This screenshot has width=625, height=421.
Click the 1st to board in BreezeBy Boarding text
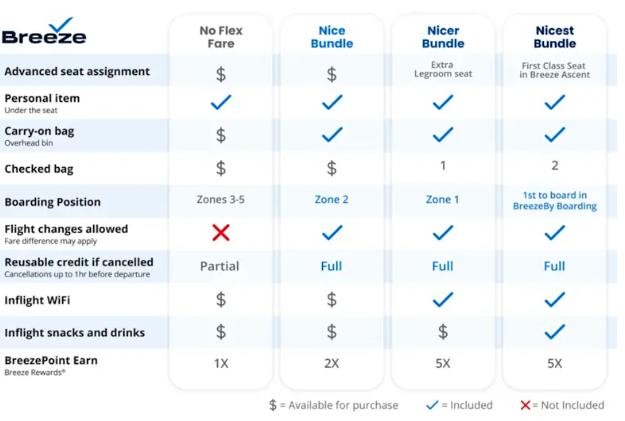click(x=554, y=200)
